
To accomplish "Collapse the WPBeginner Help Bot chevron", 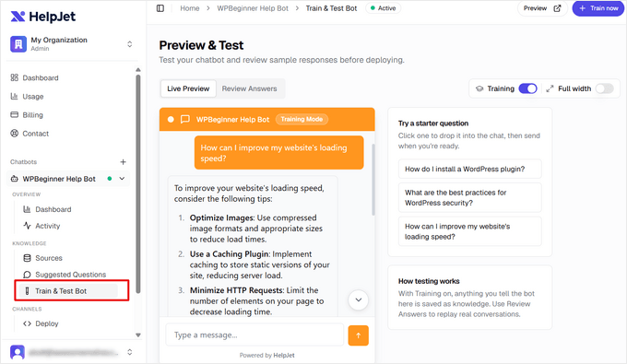I will point(122,179).
